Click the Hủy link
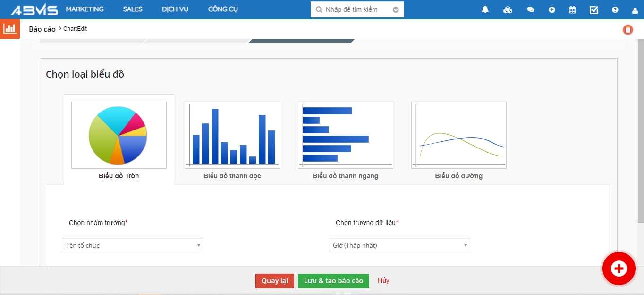Image resolution: width=644 pixels, height=295 pixels. coord(383,280)
